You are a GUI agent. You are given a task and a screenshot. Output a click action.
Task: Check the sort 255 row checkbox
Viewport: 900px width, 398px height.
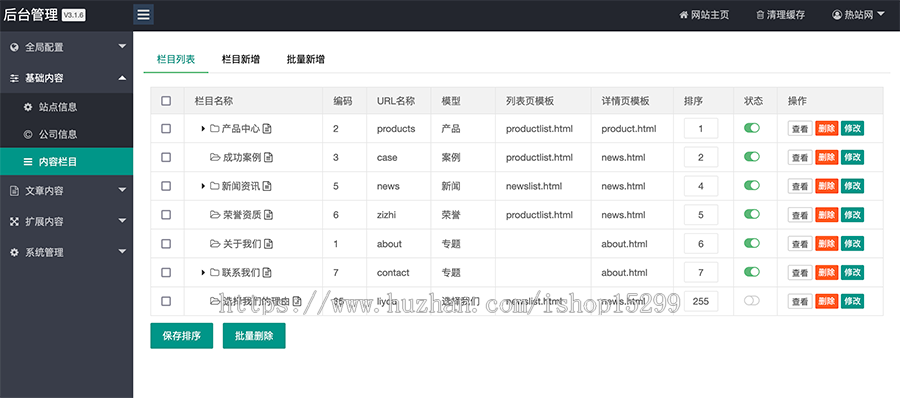coord(166,301)
